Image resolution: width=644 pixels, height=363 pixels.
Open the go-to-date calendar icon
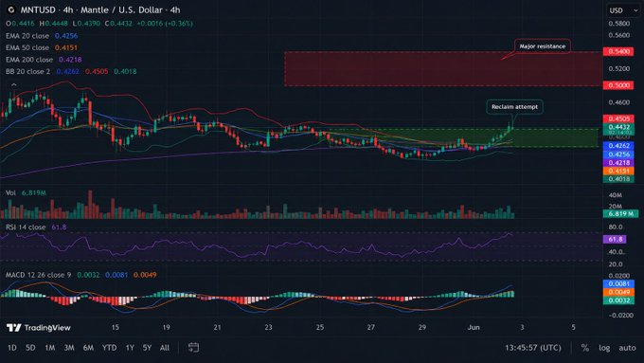coord(193,348)
